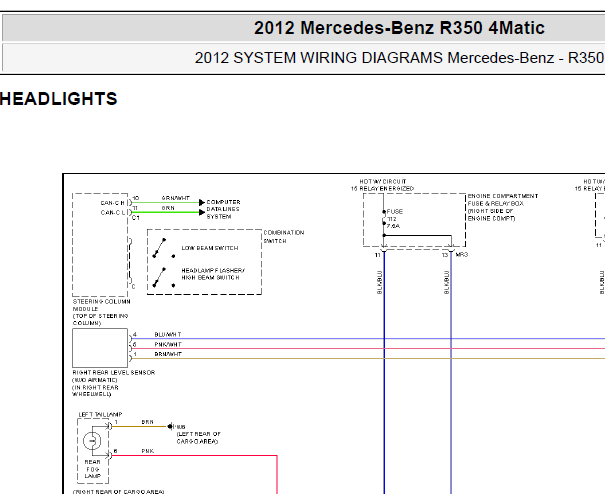Click the fuse 112 symbol in relay box

click(384, 218)
